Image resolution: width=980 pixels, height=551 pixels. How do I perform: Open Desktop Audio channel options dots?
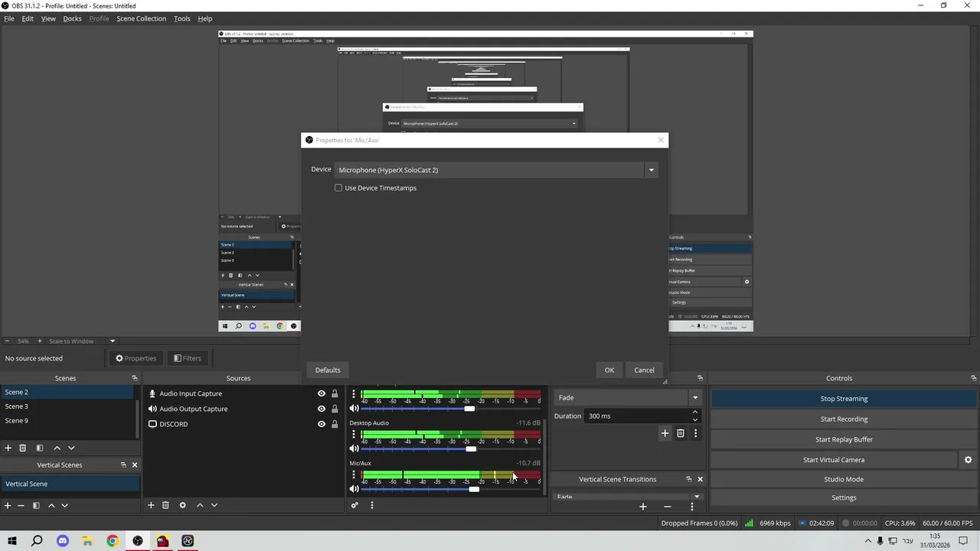coord(354,435)
